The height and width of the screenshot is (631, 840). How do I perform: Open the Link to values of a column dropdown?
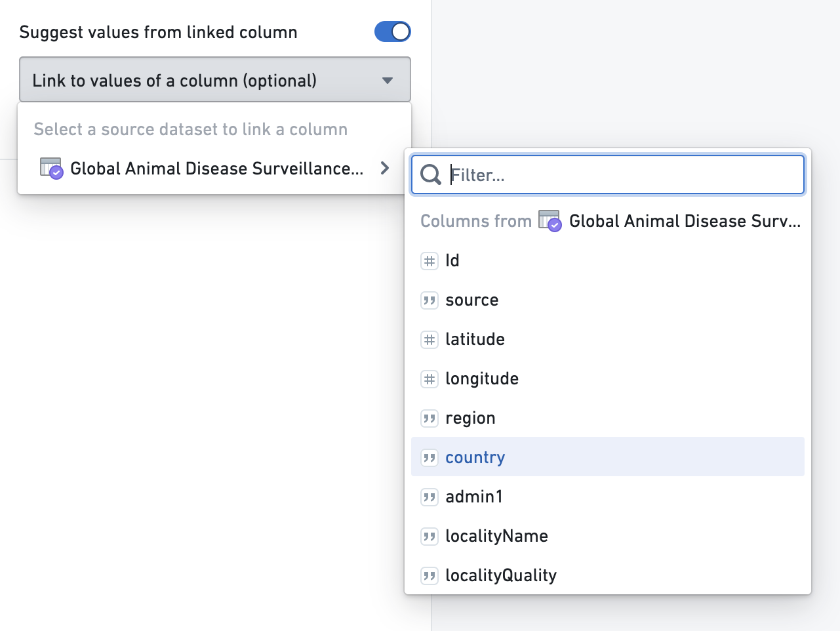[215, 80]
